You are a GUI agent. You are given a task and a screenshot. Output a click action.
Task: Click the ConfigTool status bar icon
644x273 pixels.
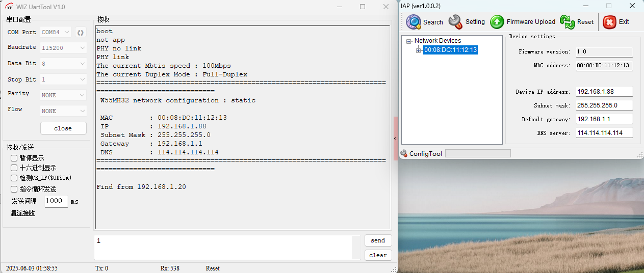(x=404, y=153)
